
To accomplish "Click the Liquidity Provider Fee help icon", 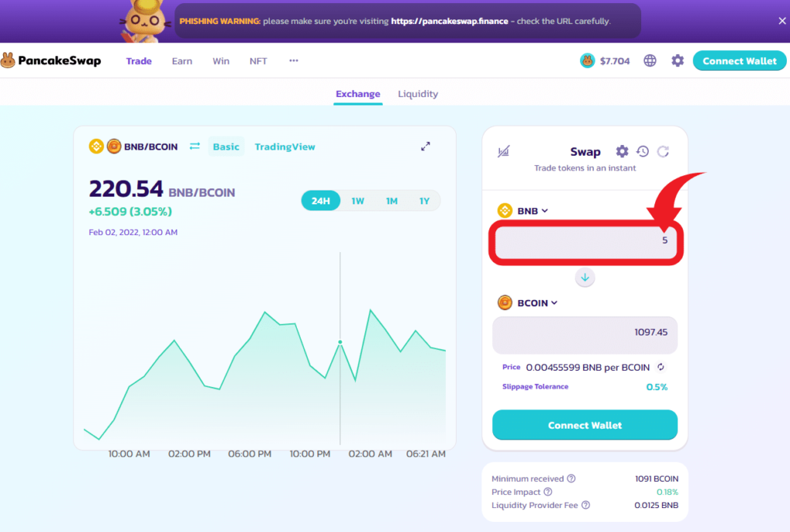I will tap(586, 505).
